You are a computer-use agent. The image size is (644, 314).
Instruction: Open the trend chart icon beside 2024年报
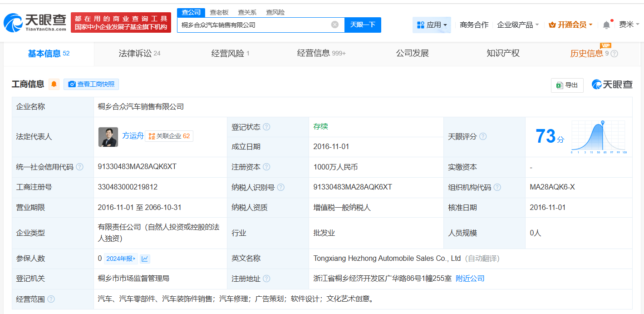tap(144, 258)
